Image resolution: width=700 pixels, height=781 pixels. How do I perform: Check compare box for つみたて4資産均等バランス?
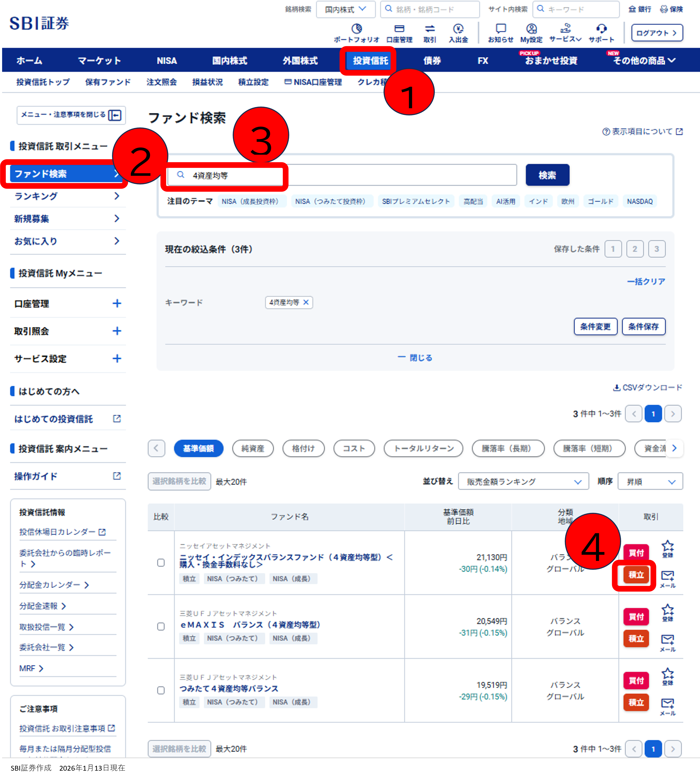(161, 690)
